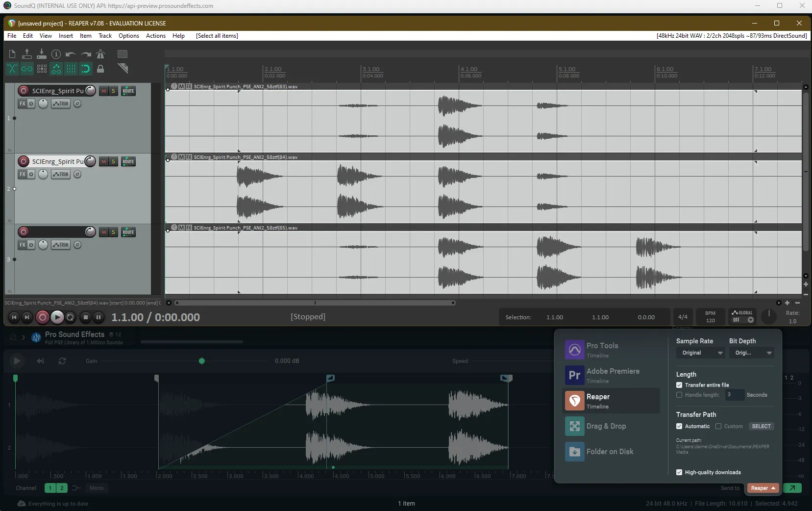The image size is (812, 511).
Task: Open the Insert menu
Action: [66, 36]
